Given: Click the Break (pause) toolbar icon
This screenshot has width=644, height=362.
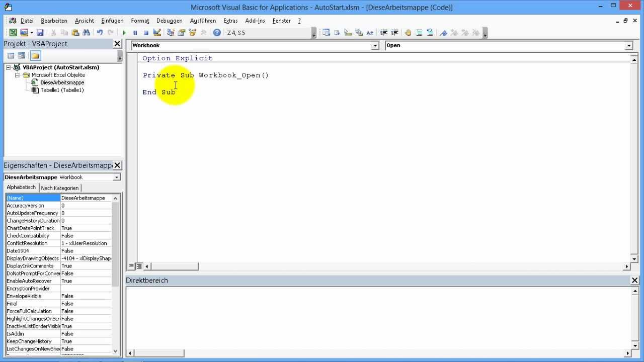Looking at the screenshot, I should pos(135,33).
